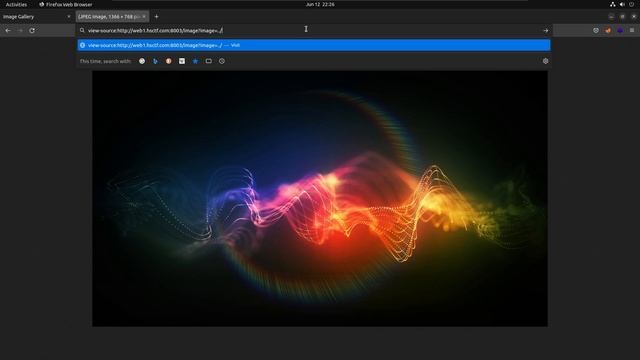Click the volume icon in top bar
Image resolution: width=640 pixels, height=360 pixels.
[x=622, y=4]
